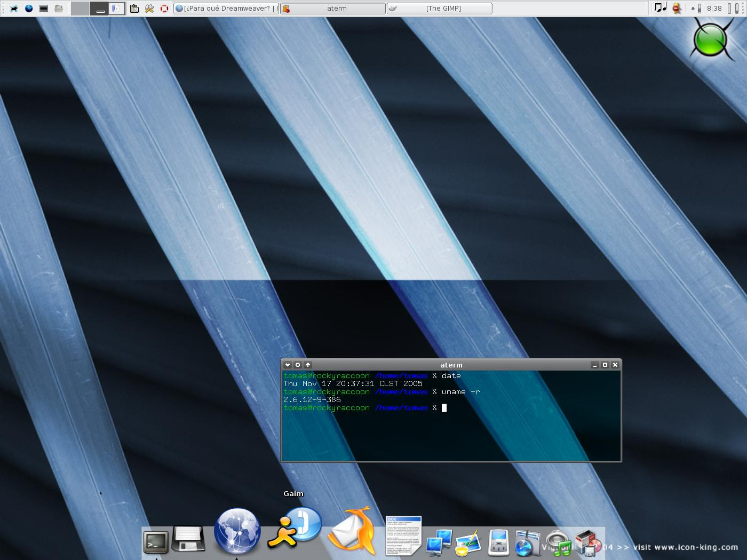Open the aterm window menu arrow
This screenshot has width=747, height=560.
[x=288, y=365]
